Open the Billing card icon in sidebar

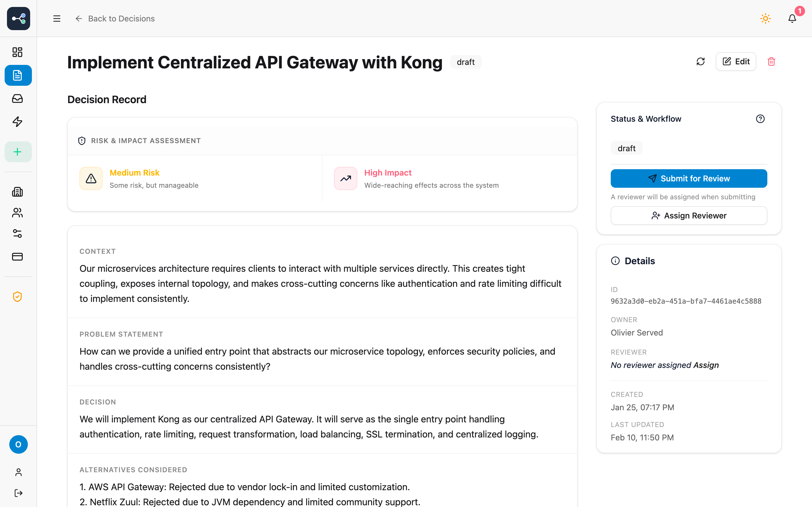18,257
